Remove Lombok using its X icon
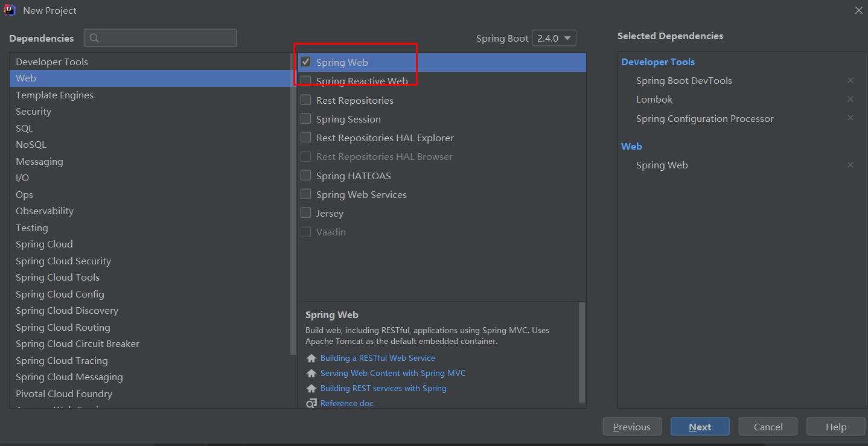 coord(850,99)
